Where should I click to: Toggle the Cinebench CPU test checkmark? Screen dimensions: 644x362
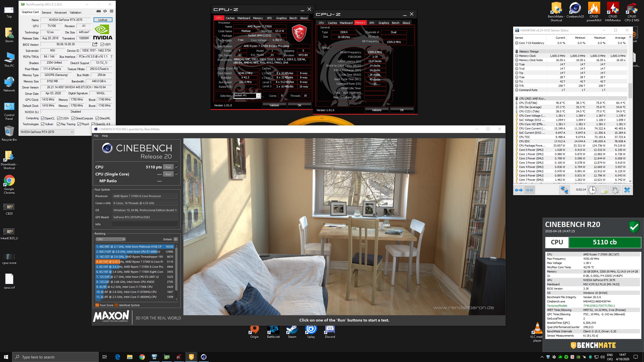point(177,167)
